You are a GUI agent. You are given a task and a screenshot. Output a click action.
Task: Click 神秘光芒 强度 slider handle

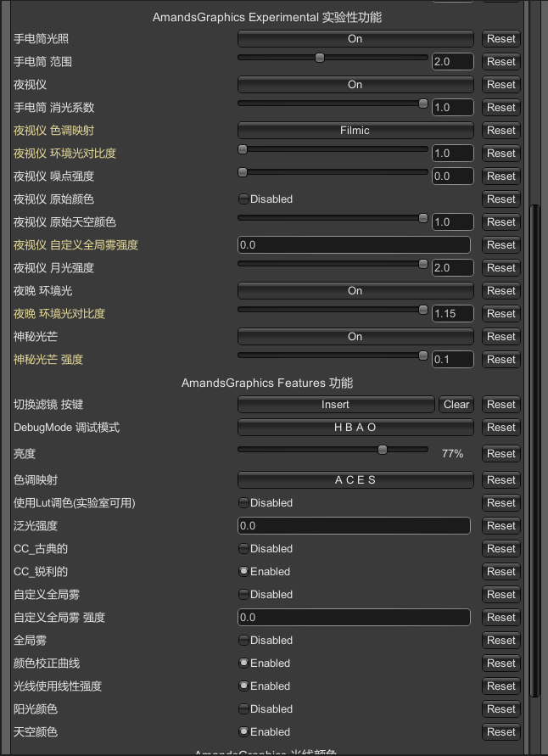pyautogui.click(x=423, y=356)
